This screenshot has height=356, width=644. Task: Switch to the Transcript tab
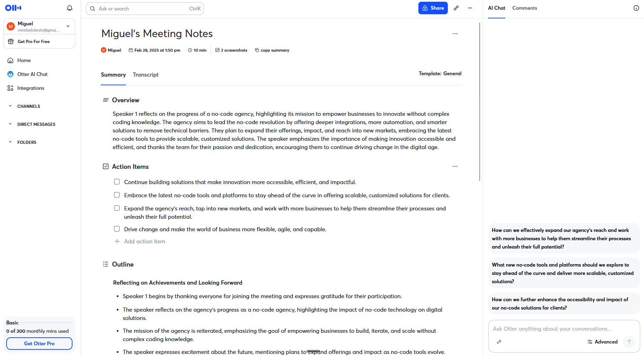click(146, 75)
